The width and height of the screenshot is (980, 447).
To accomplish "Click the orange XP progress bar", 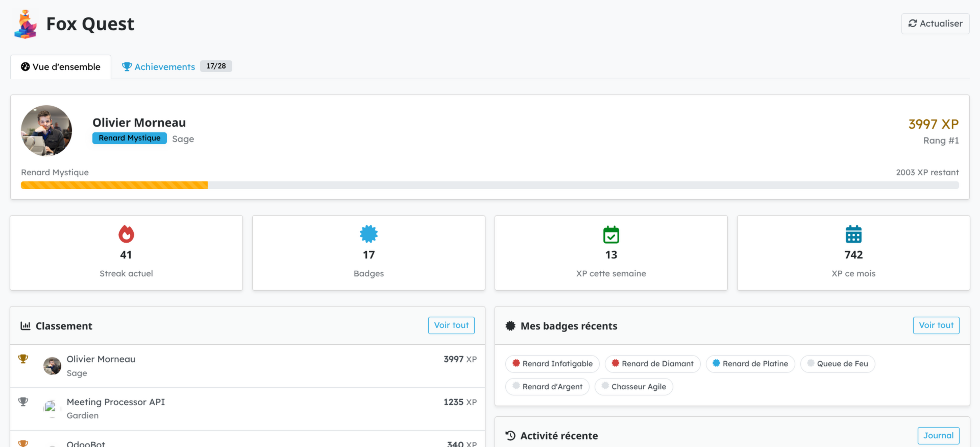I will coord(114,185).
